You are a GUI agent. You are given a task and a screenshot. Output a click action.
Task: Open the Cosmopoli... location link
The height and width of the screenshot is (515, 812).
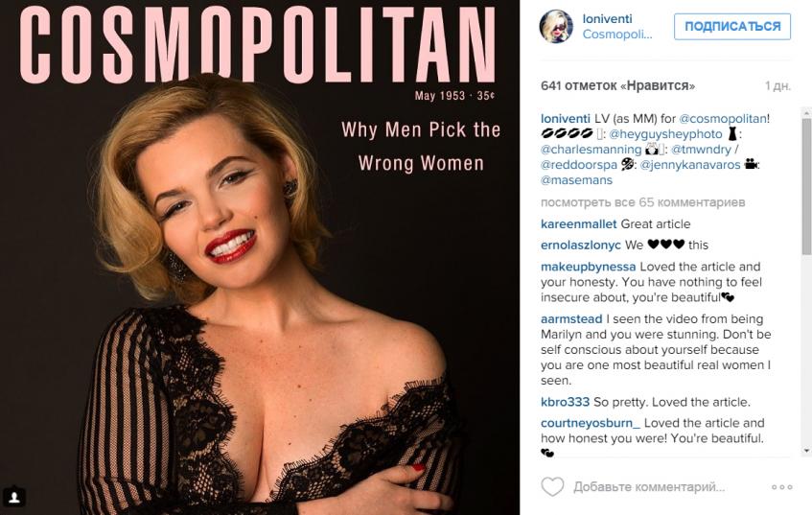pos(617,35)
